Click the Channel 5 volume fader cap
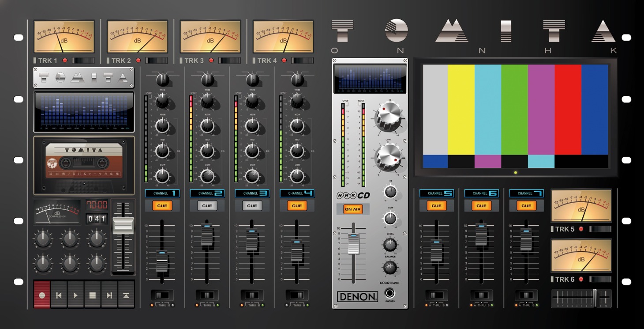Viewport: 644px width, 329px height. [x=437, y=250]
